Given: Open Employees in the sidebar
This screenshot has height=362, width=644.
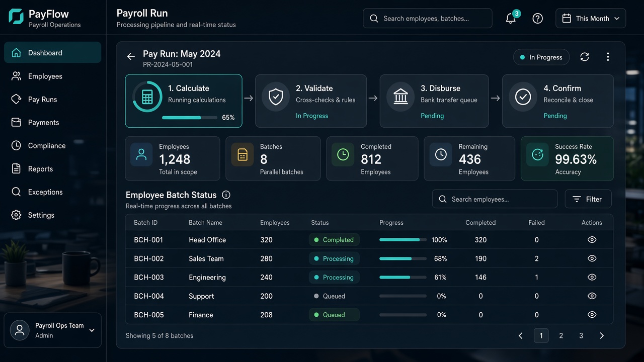Looking at the screenshot, I should click(53, 76).
